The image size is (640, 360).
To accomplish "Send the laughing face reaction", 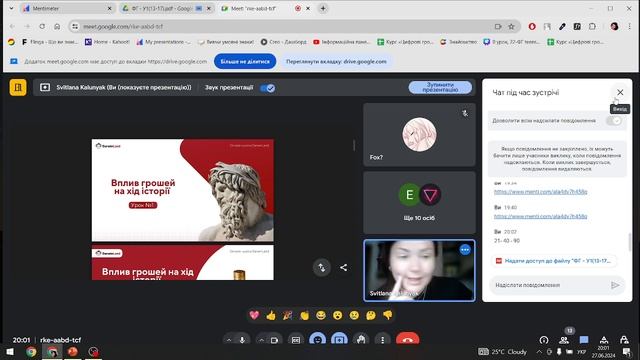I will pyautogui.click(x=321, y=315).
